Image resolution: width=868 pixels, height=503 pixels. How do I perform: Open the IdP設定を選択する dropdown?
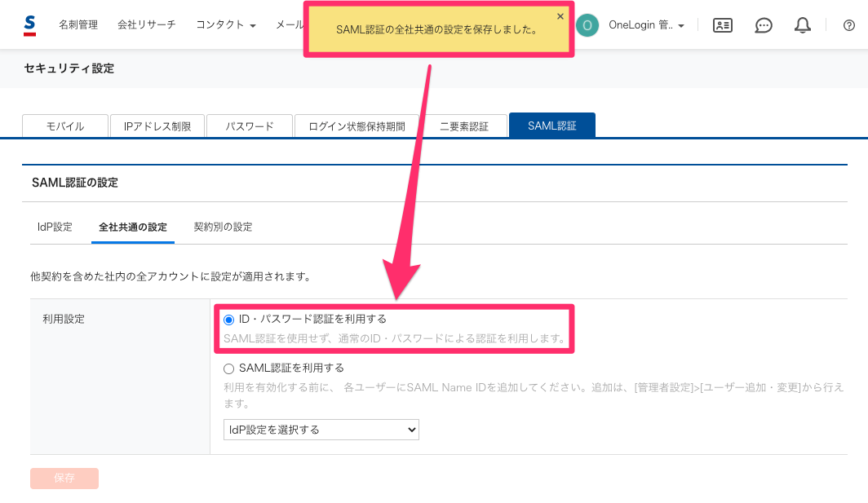coord(321,430)
